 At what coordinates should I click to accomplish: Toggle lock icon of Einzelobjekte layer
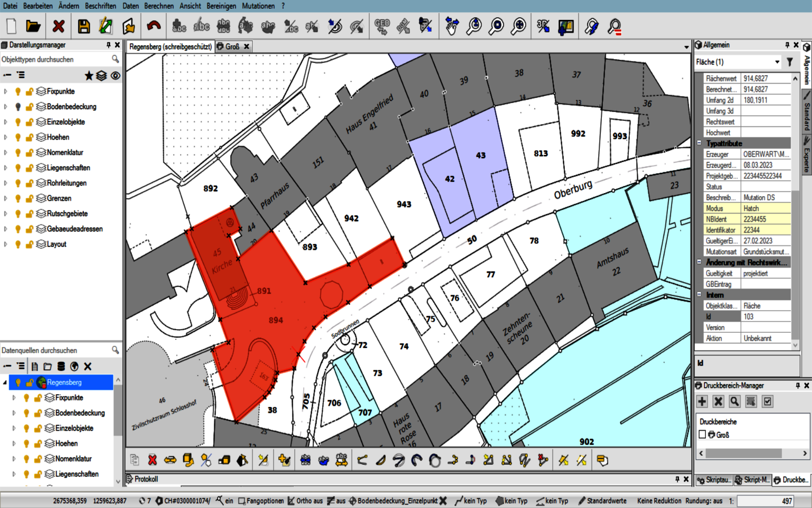pos(29,122)
